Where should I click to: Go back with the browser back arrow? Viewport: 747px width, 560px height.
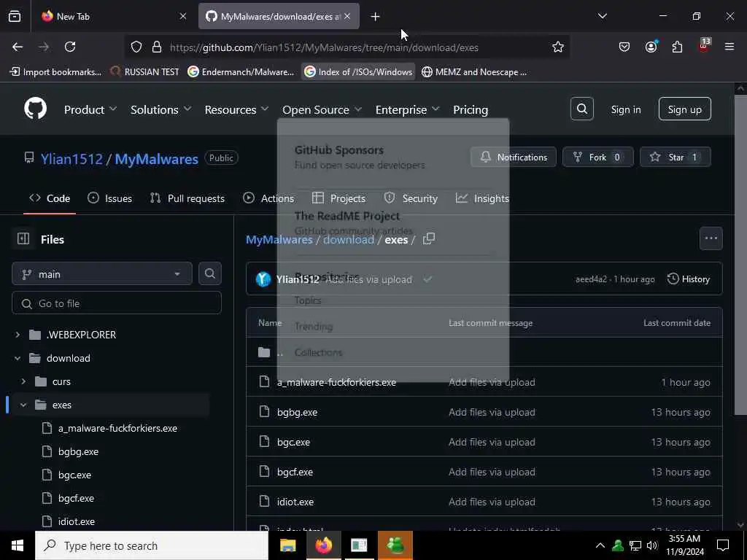pos(18,47)
